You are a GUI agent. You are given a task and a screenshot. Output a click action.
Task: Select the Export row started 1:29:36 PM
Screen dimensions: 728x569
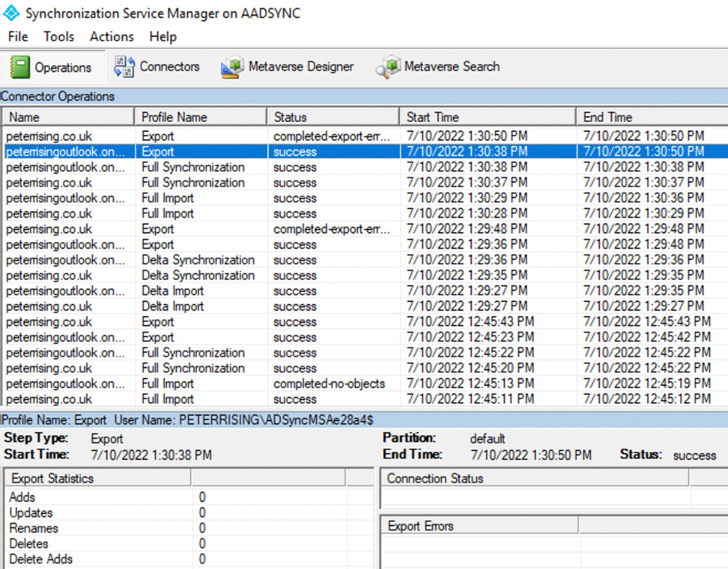click(365, 244)
